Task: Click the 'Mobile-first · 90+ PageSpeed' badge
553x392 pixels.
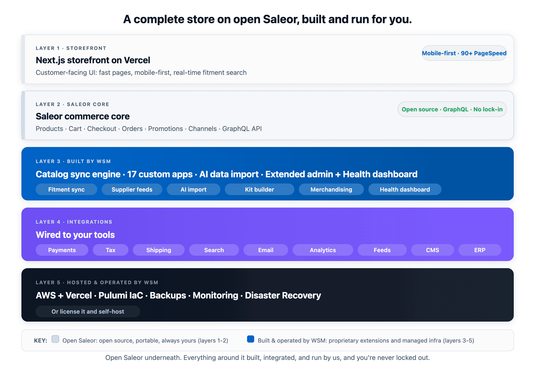Action: coord(464,53)
